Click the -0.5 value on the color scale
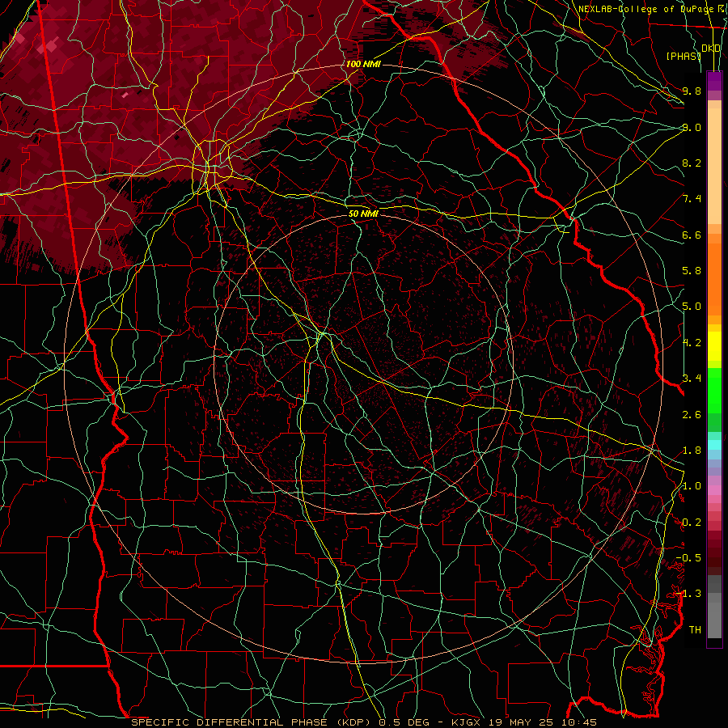The width and height of the screenshot is (728, 728). click(x=688, y=557)
